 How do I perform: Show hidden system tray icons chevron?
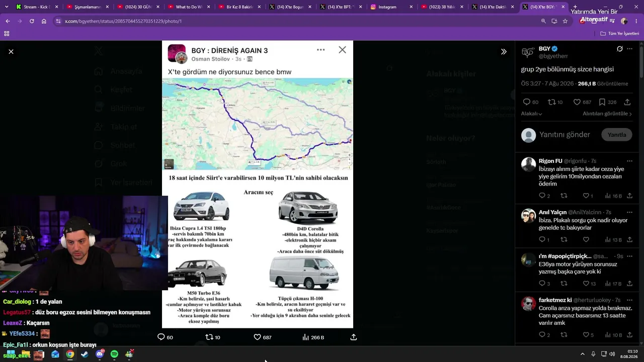click(583, 354)
